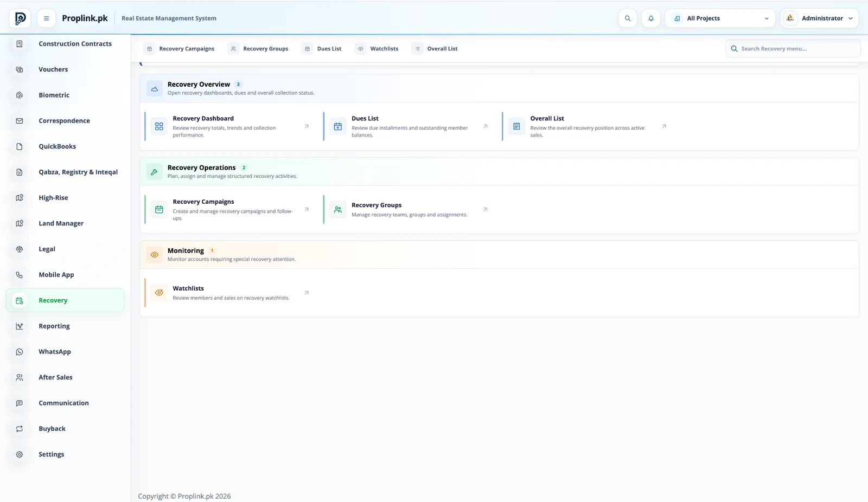868x502 pixels.
Task: Click the Proplink.pk logo icon
Action: point(20,18)
